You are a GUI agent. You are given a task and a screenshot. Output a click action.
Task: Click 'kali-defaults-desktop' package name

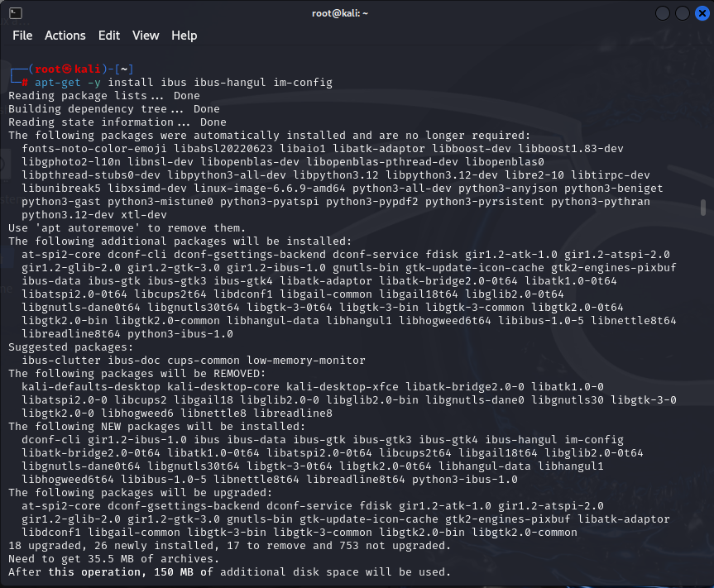(91, 386)
